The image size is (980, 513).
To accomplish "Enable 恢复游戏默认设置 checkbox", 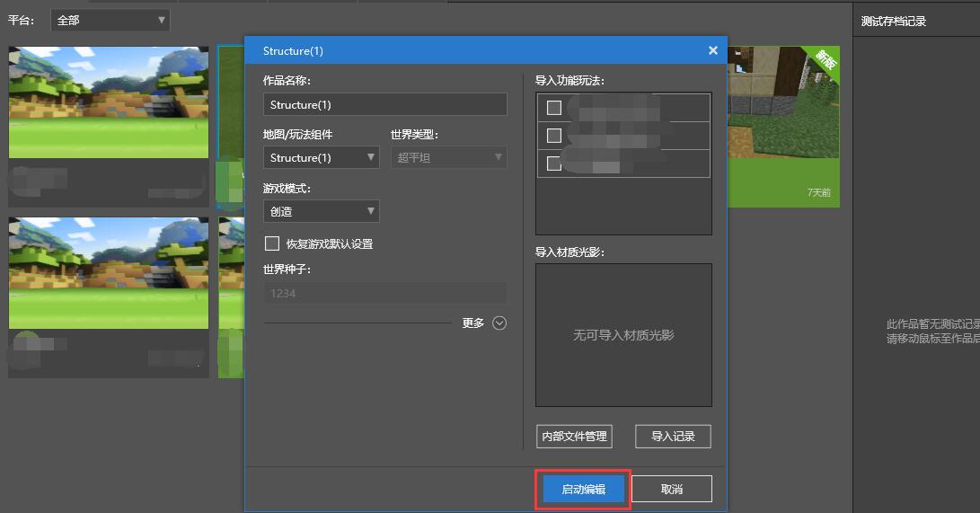I will [272, 243].
